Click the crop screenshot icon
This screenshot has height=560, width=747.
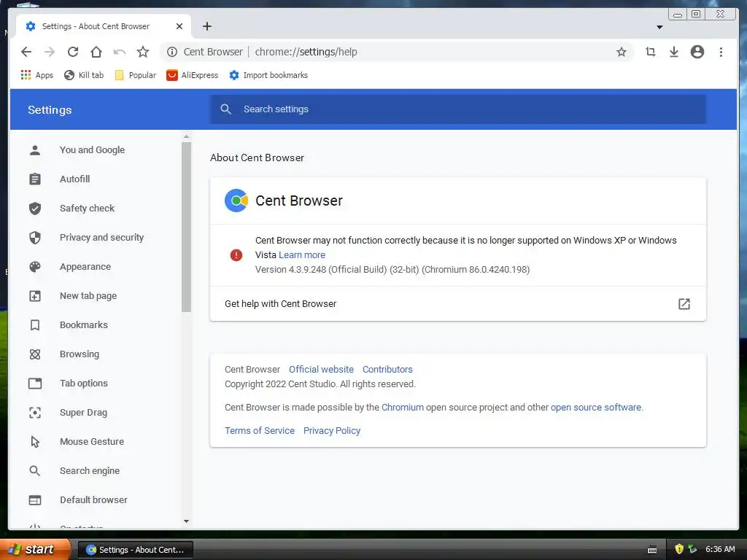[650, 52]
